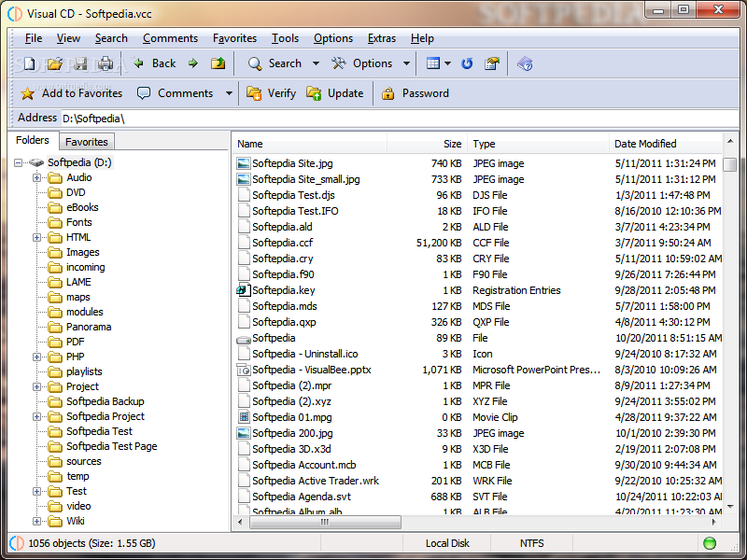
Task: Click the Local Disk status bar entry
Action: [447, 543]
